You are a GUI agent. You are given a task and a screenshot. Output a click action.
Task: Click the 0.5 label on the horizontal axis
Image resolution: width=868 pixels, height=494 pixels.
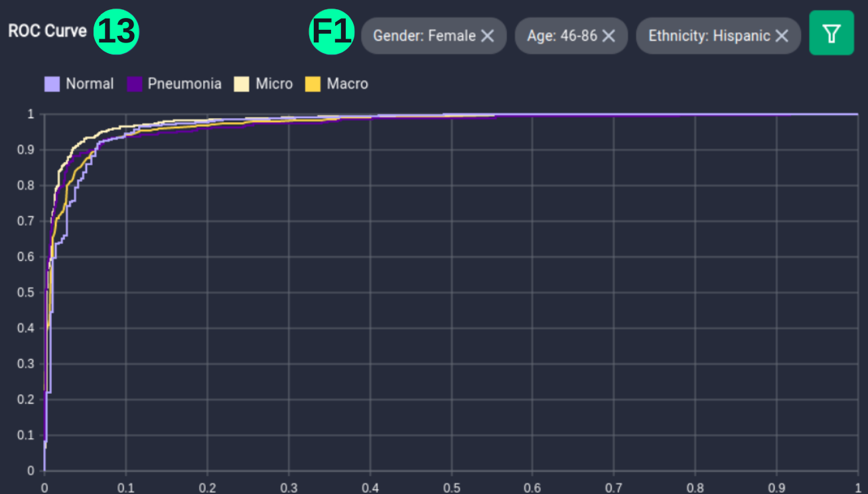pyautogui.click(x=451, y=487)
